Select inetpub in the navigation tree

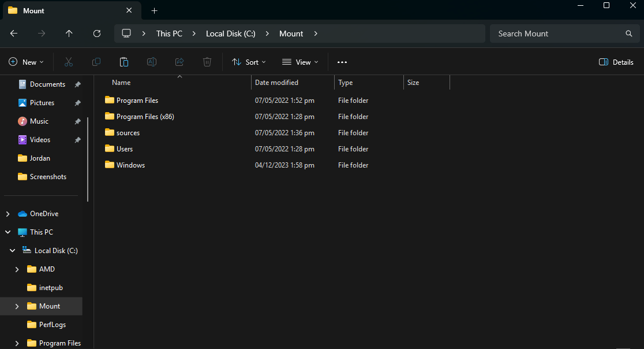click(45, 288)
